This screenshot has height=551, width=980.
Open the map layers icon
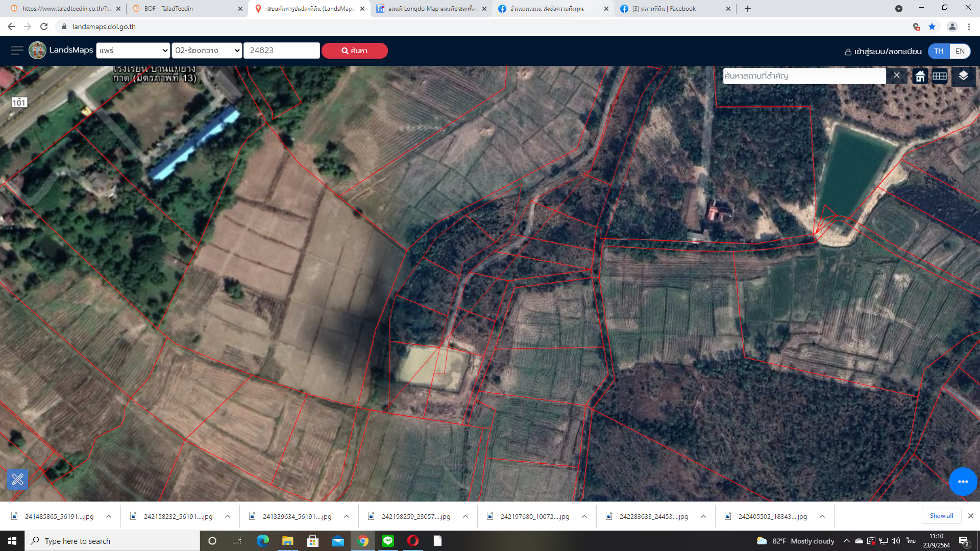tap(963, 76)
